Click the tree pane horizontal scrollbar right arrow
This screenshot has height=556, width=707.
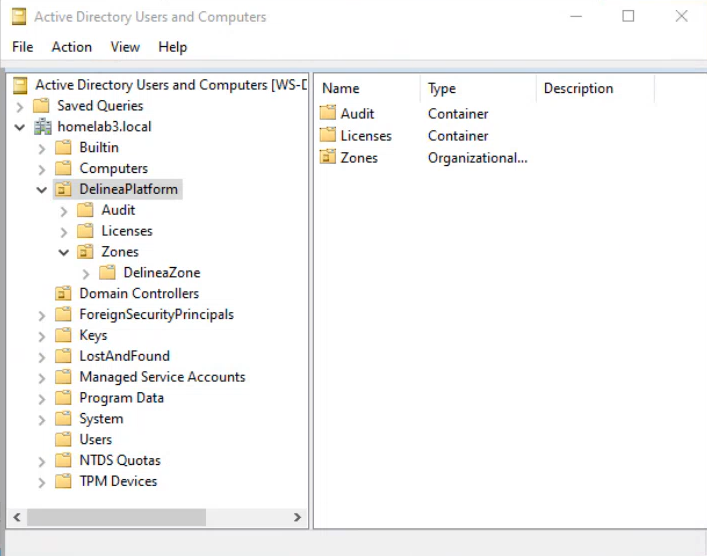point(297,517)
